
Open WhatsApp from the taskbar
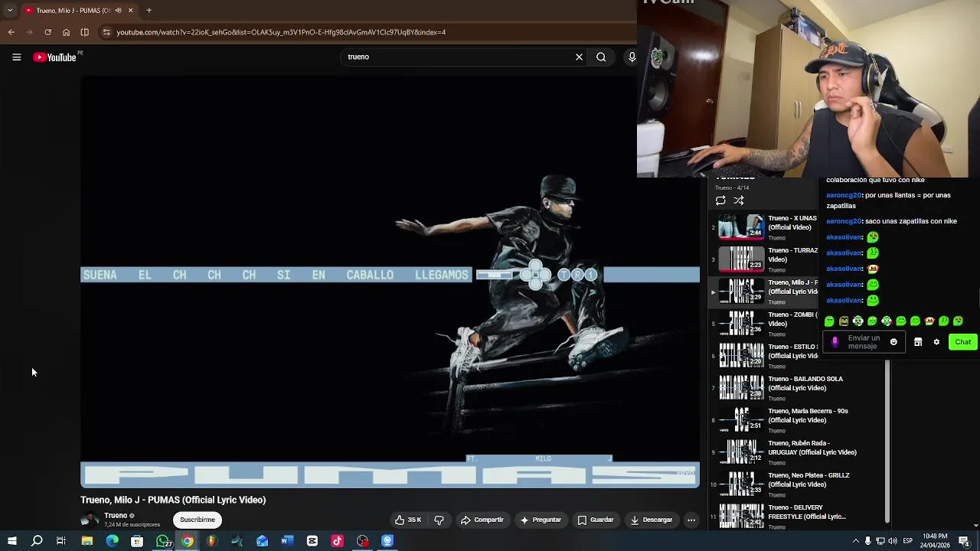point(163,541)
